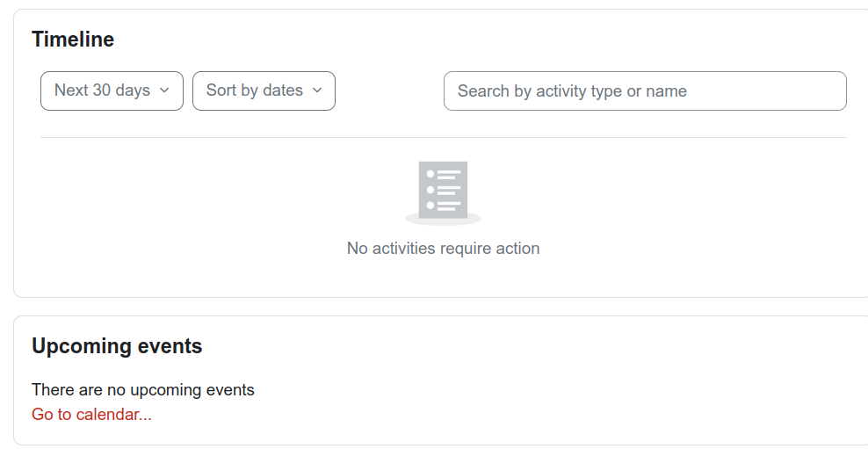Click the chevron arrow beside Next 30 days
This screenshot has width=868, height=449.
pyautogui.click(x=164, y=91)
